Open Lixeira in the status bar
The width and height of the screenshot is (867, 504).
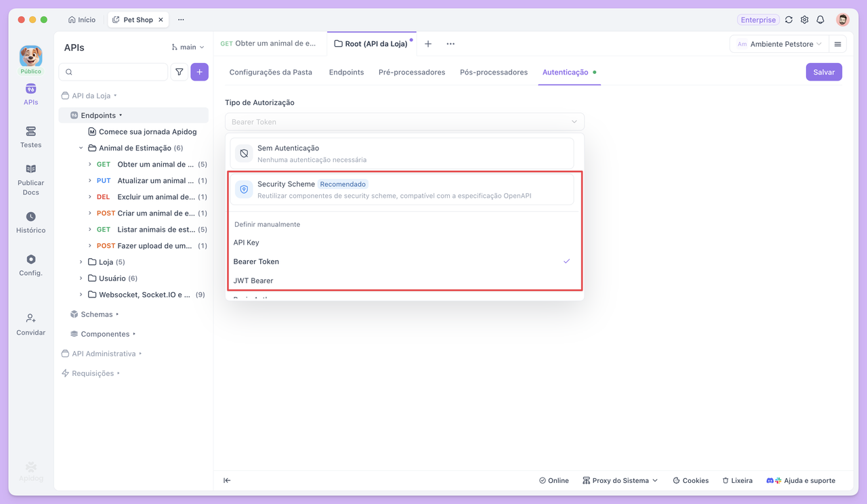(737, 480)
